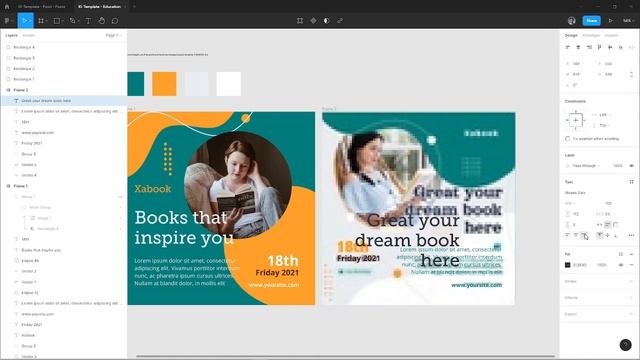
Task: Click the text styles four-dot icon
Action: (631, 182)
